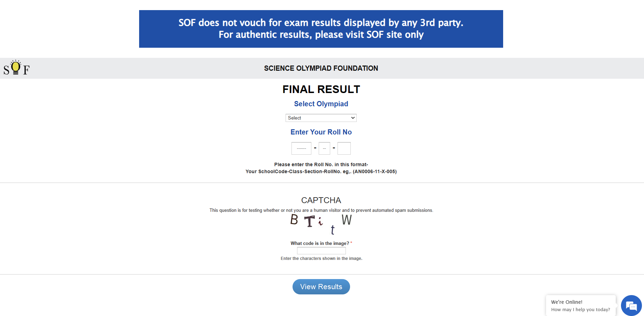
Task: Dismiss the We're Online chat popup
Action: [580, 306]
